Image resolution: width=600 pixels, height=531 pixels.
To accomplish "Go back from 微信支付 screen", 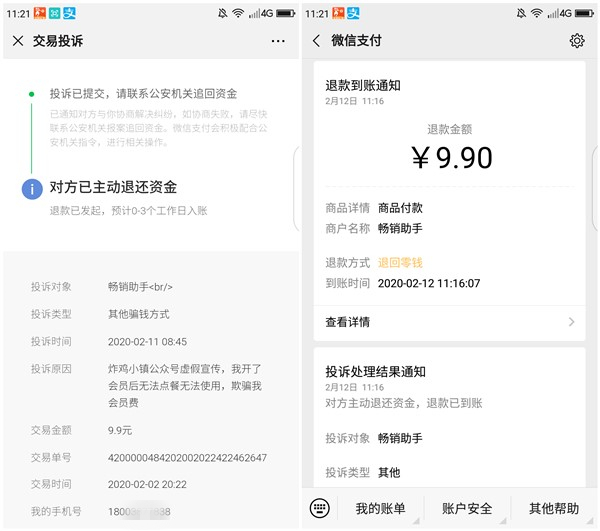I will tap(316, 41).
